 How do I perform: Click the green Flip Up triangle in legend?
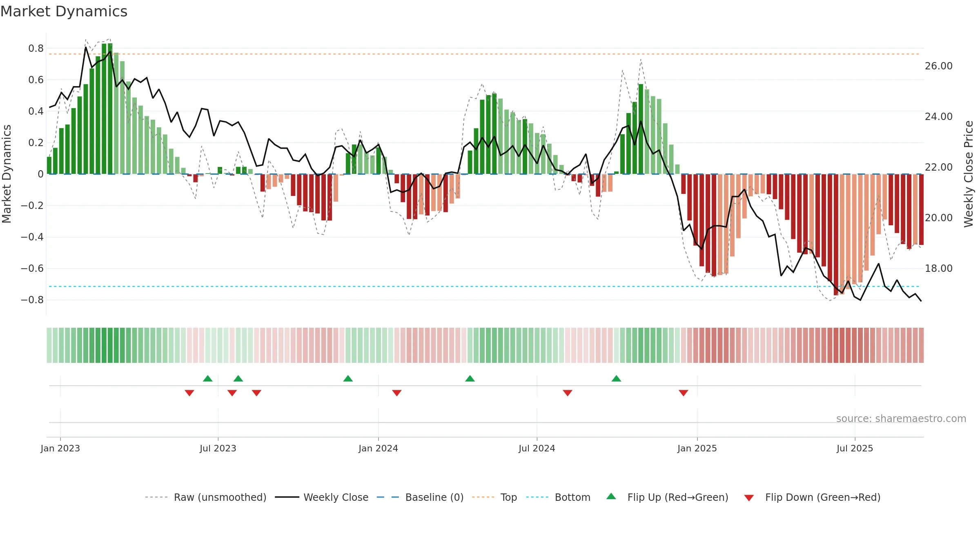(611, 496)
